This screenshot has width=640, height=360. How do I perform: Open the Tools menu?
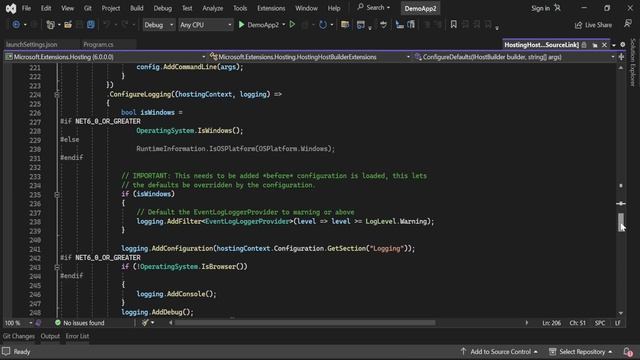tap(240, 8)
